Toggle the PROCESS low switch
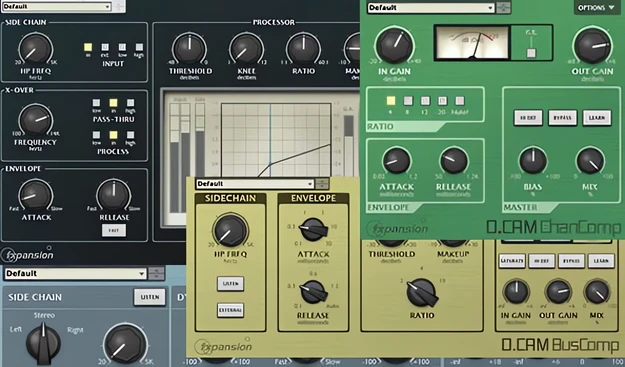625x367 pixels. (x=96, y=135)
